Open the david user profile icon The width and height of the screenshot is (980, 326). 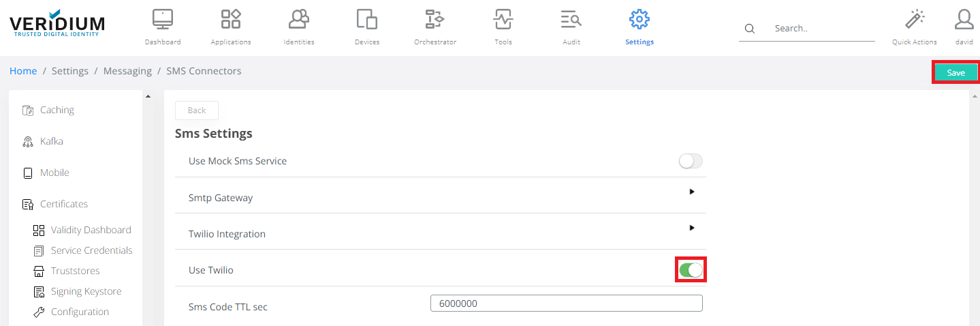(x=964, y=20)
